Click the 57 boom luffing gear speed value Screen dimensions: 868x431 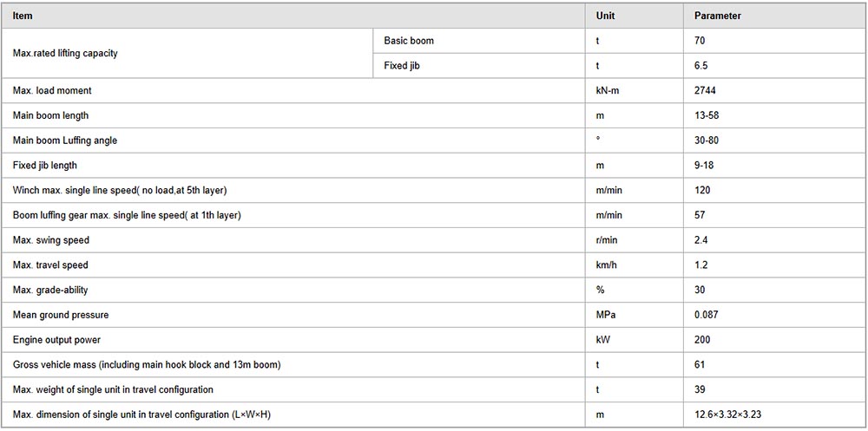[700, 215]
